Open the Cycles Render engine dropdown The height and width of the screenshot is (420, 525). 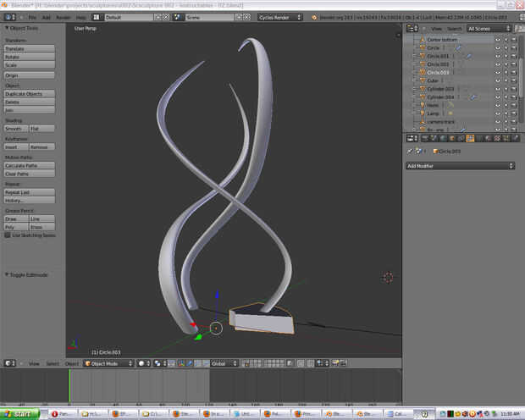[282, 17]
